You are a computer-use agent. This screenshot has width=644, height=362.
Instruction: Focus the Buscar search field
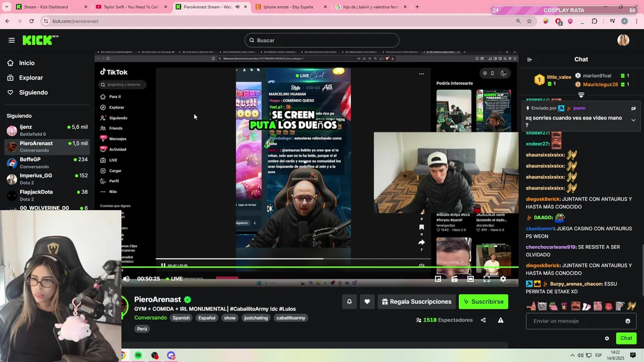point(322,40)
